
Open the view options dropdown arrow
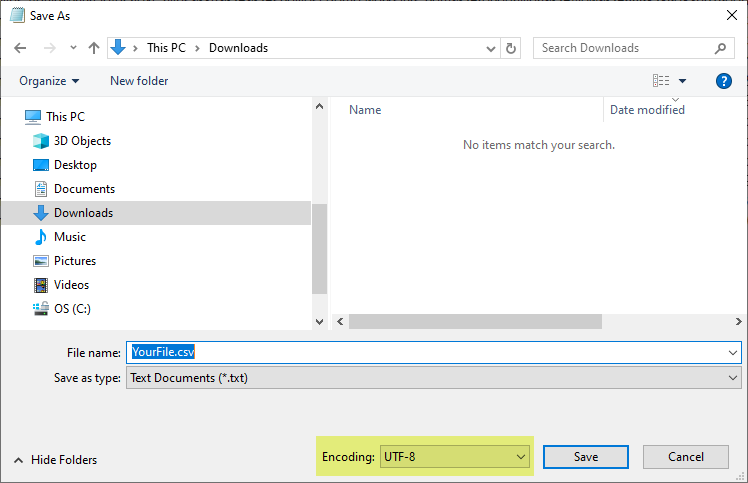click(x=682, y=81)
